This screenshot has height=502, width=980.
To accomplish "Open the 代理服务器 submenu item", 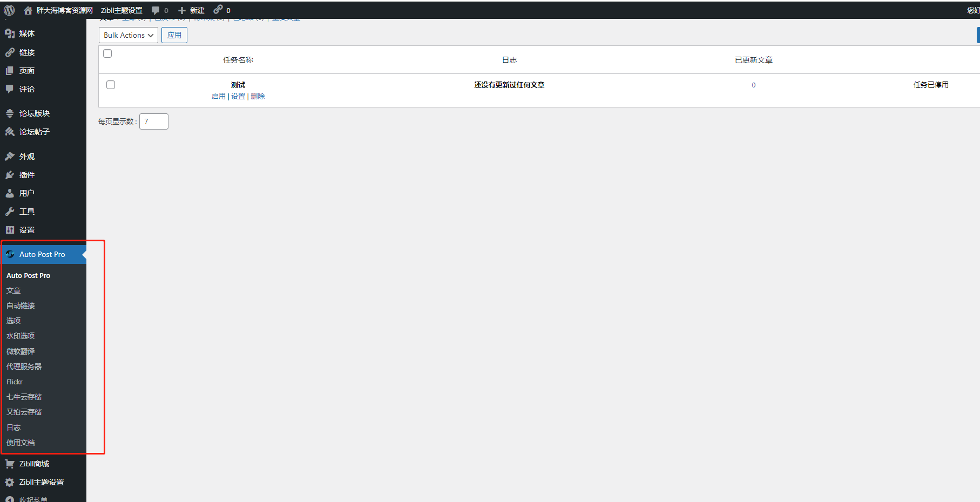I will tap(24, 367).
